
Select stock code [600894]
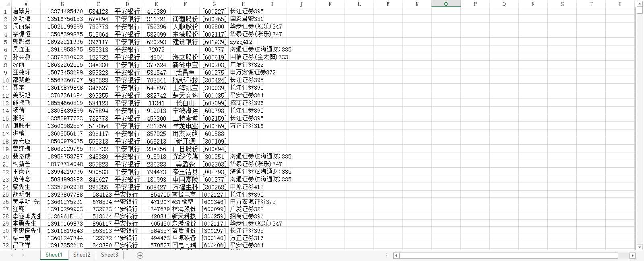point(214,149)
